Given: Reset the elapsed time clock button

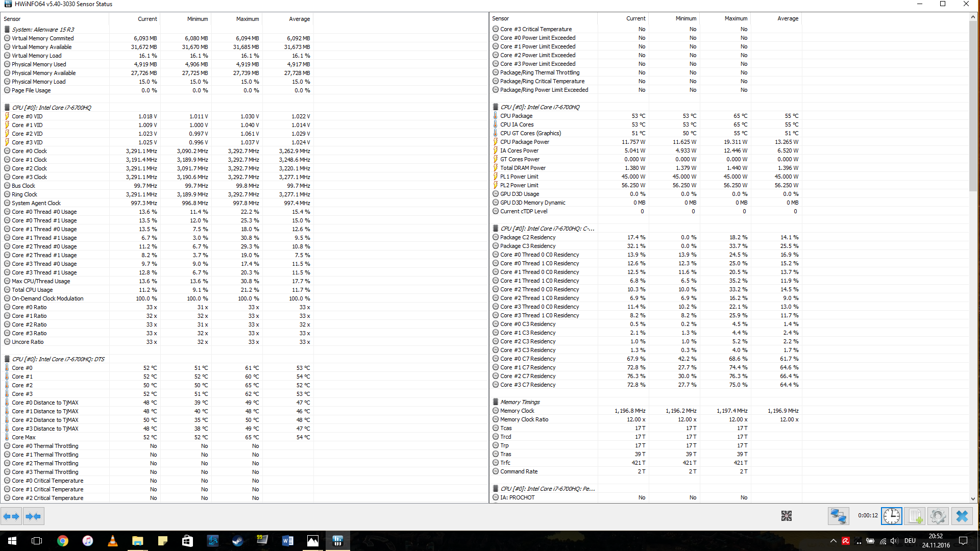Looking at the screenshot, I should click(892, 516).
